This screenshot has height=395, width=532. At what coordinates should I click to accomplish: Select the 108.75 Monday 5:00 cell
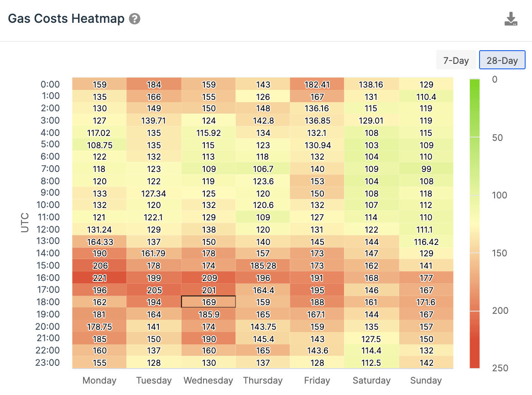click(x=99, y=145)
